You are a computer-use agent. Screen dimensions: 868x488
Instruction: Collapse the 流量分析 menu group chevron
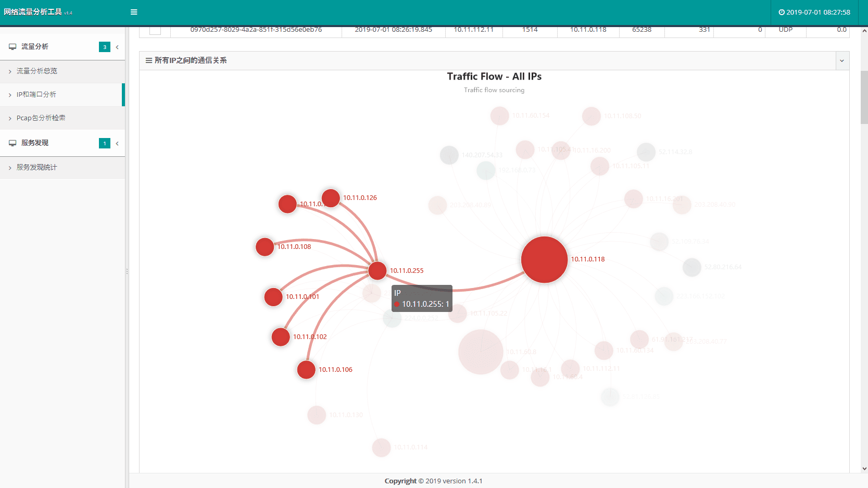pos(117,47)
